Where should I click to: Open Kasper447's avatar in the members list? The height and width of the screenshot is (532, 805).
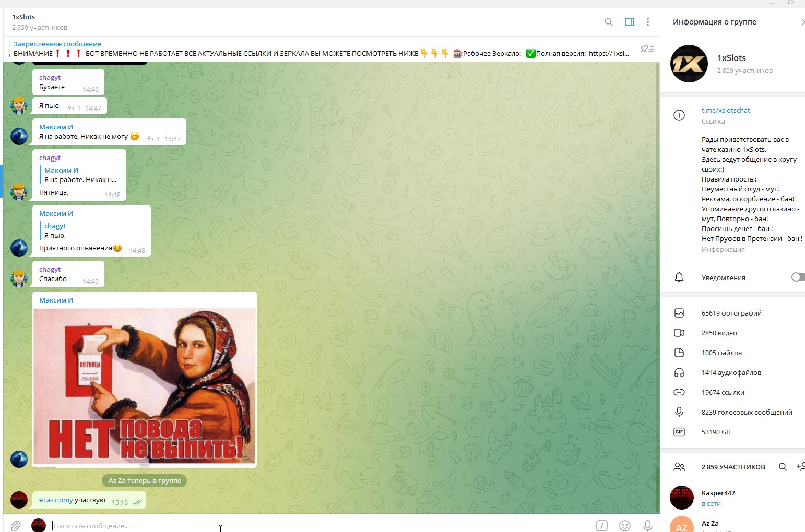(x=682, y=498)
